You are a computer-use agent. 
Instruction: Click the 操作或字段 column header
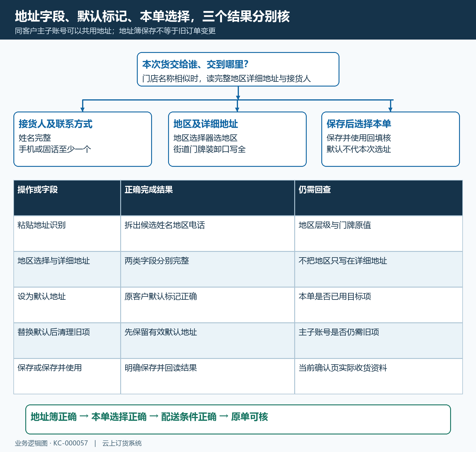(67, 198)
